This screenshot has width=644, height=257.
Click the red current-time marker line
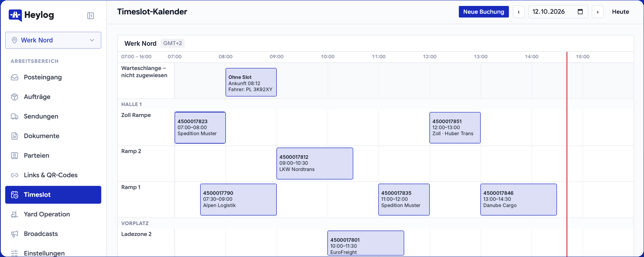pyautogui.click(x=567, y=154)
